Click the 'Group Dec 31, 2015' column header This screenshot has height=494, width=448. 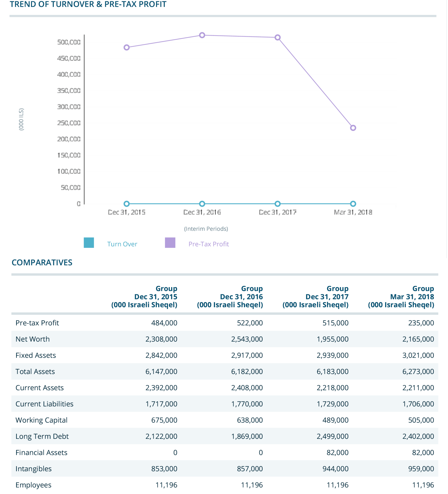(x=144, y=297)
